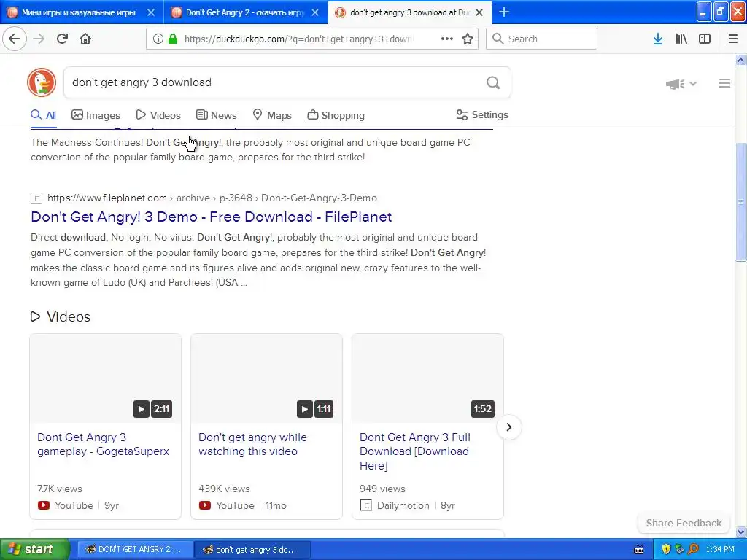
Task: Click the green secure-connection padlock
Action: point(173,39)
